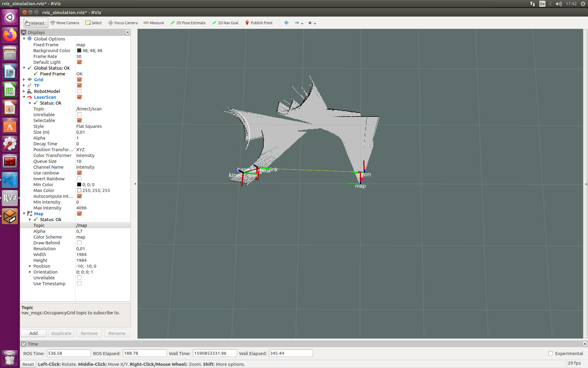Click the blue plus add-tool icon

(286, 23)
